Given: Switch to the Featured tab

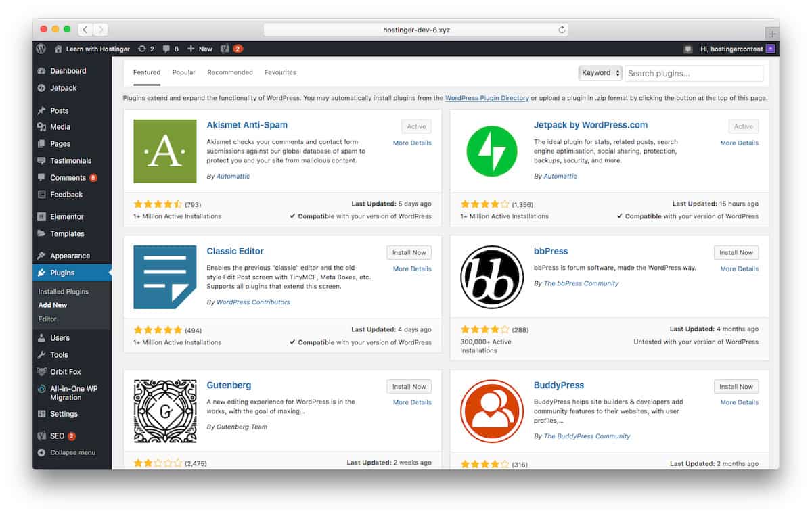Looking at the screenshot, I should pos(147,72).
